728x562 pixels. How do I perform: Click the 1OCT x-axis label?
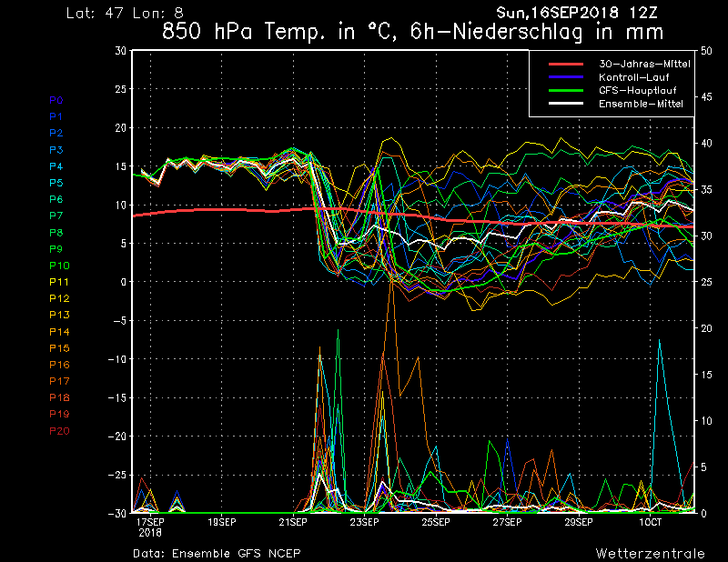tap(650, 522)
